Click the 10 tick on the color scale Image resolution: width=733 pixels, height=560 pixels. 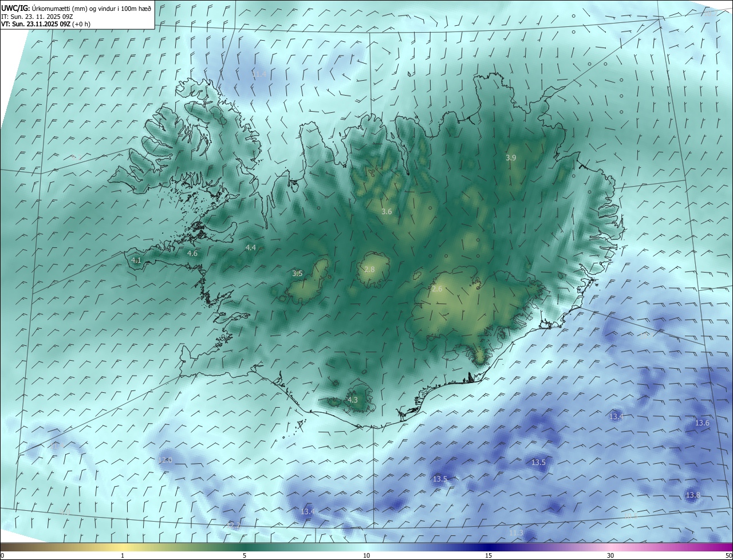pyautogui.click(x=366, y=555)
